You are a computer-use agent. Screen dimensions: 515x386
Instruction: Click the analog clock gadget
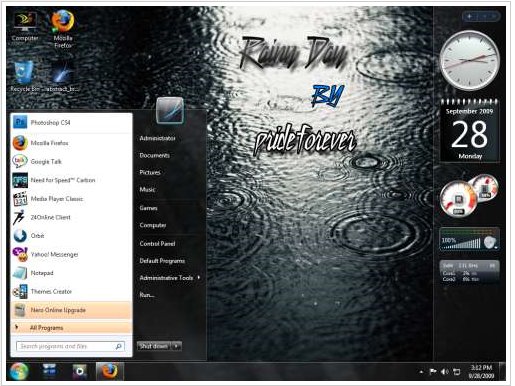tap(469, 60)
